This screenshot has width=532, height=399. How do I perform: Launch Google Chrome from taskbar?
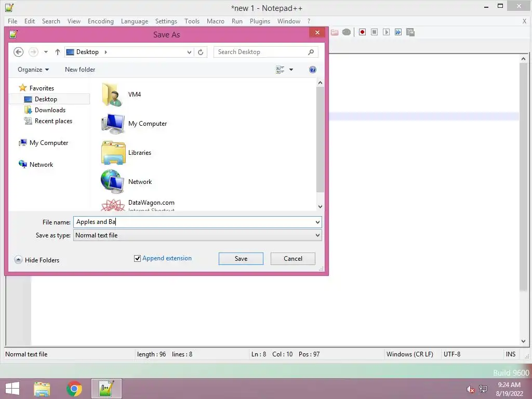point(74,389)
